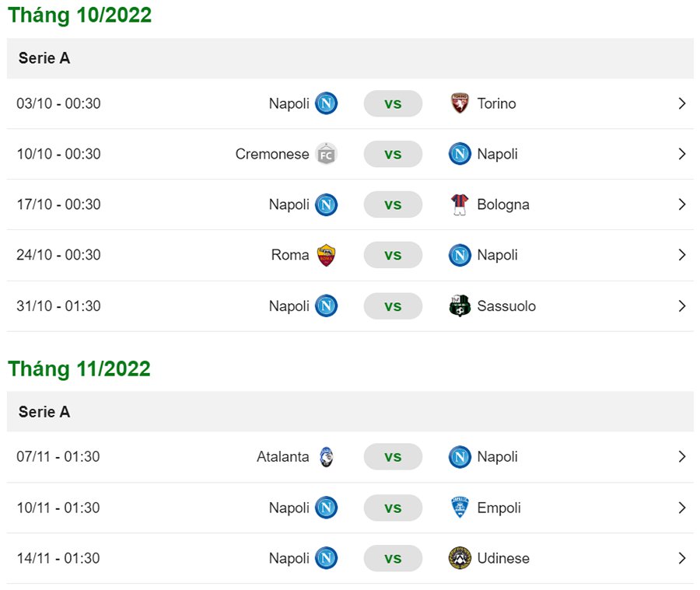Open the chevron on the Cremonese vs Napoli row
Viewport: 700px width, 590px height.
point(682,154)
